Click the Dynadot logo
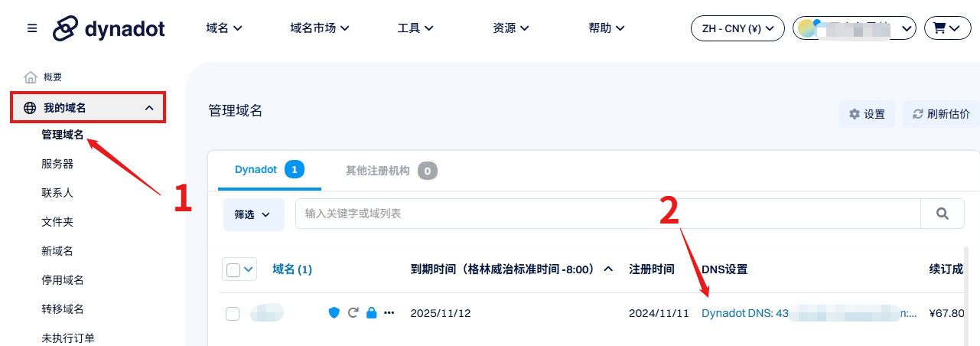980x346 pixels. (x=109, y=28)
